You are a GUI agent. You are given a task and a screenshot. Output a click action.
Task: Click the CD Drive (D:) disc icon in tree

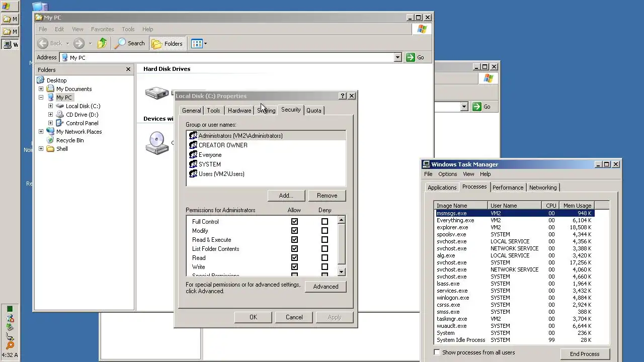[60, 115]
